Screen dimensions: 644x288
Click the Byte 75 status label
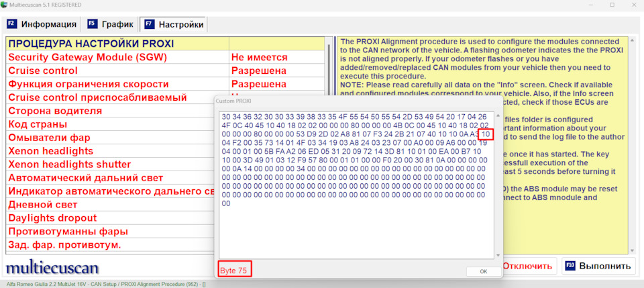tap(233, 271)
